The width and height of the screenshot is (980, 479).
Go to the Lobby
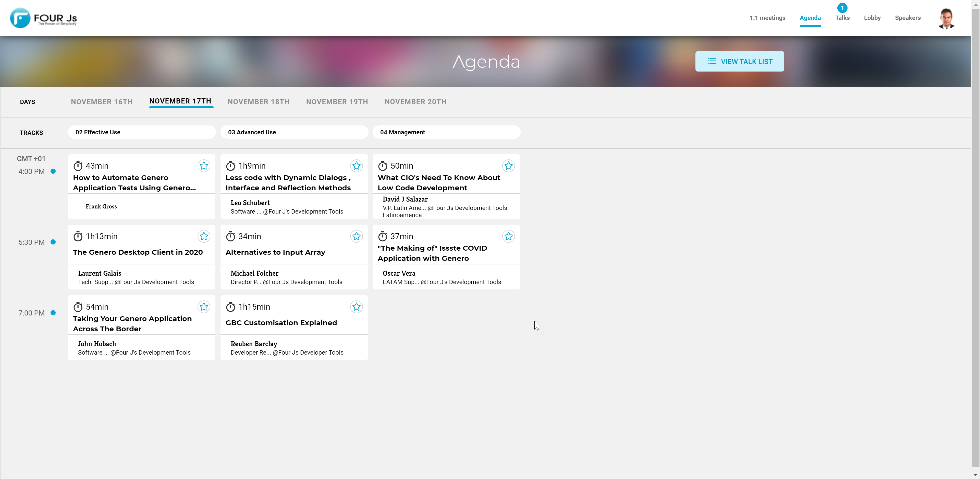tap(872, 18)
